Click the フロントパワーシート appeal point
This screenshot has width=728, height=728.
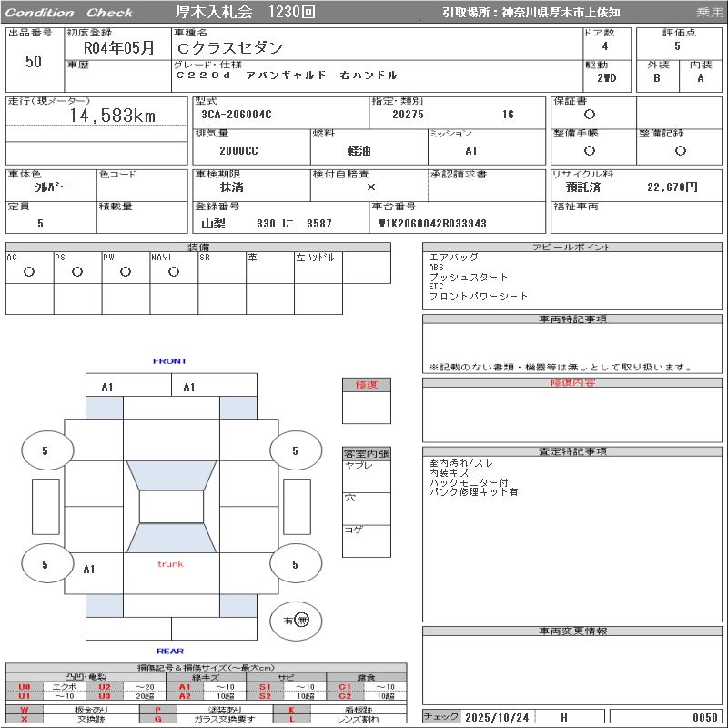(x=479, y=297)
